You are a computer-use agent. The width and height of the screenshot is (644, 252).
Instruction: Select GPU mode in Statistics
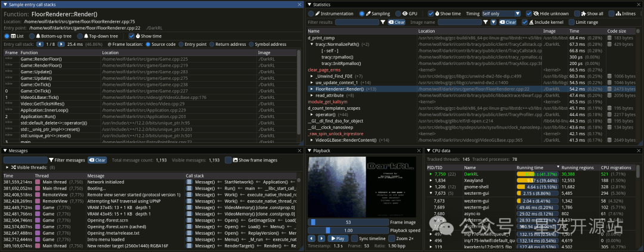pos(399,14)
